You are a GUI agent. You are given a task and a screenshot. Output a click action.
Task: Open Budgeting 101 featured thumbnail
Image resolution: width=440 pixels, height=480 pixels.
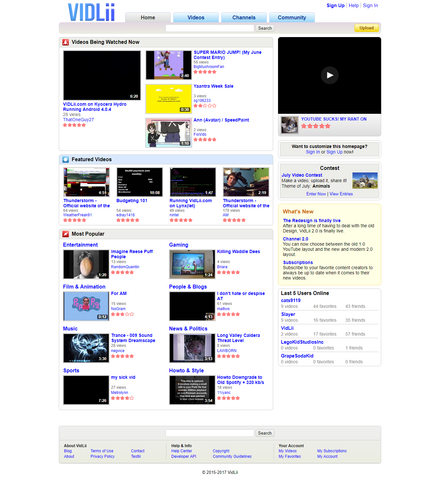tap(139, 182)
